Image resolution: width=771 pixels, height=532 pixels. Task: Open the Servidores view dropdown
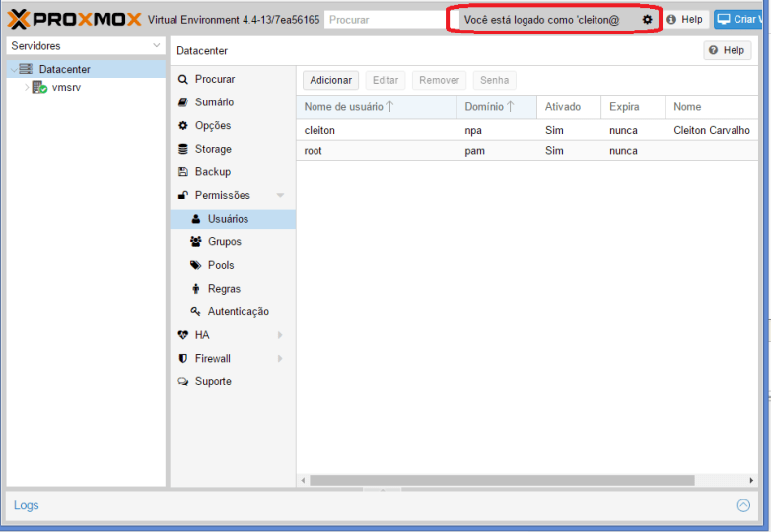pos(156,46)
